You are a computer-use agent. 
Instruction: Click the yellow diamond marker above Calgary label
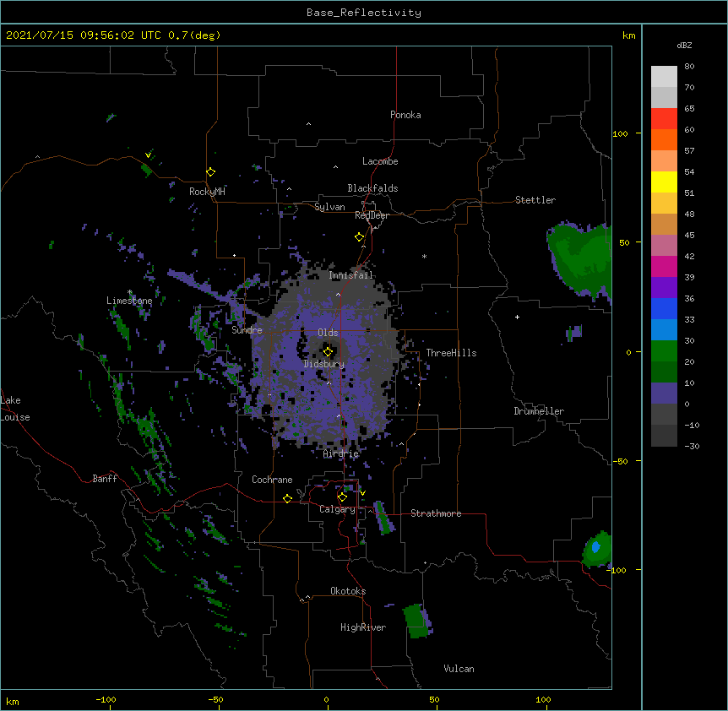coord(342,497)
